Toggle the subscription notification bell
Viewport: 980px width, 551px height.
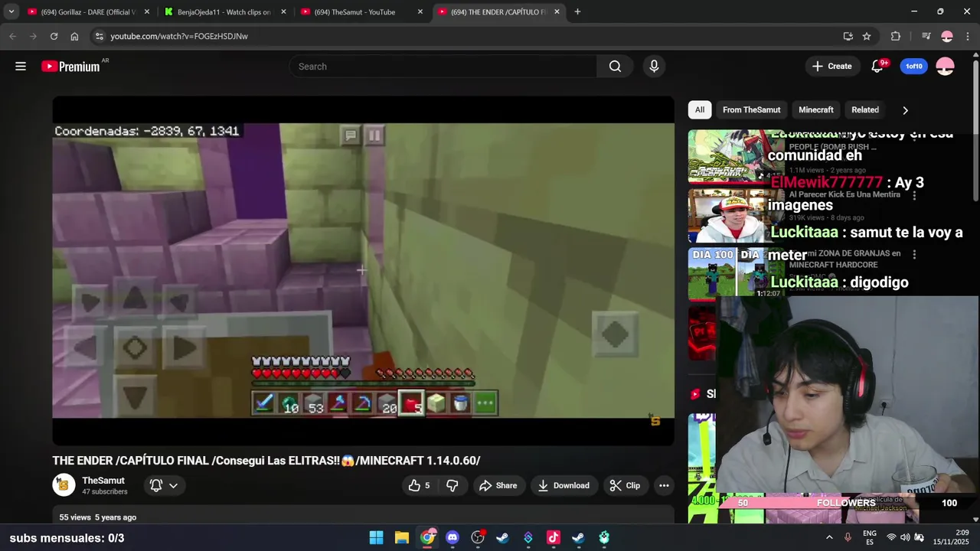pos(156,485)
